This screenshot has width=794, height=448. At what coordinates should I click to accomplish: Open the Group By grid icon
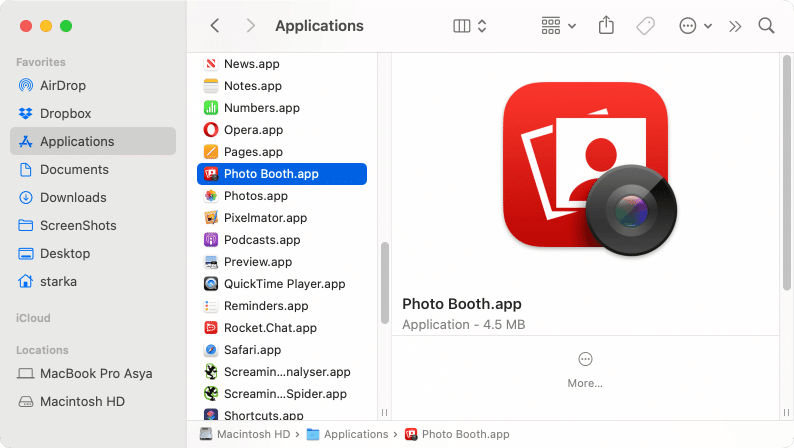tap(550, 26)
